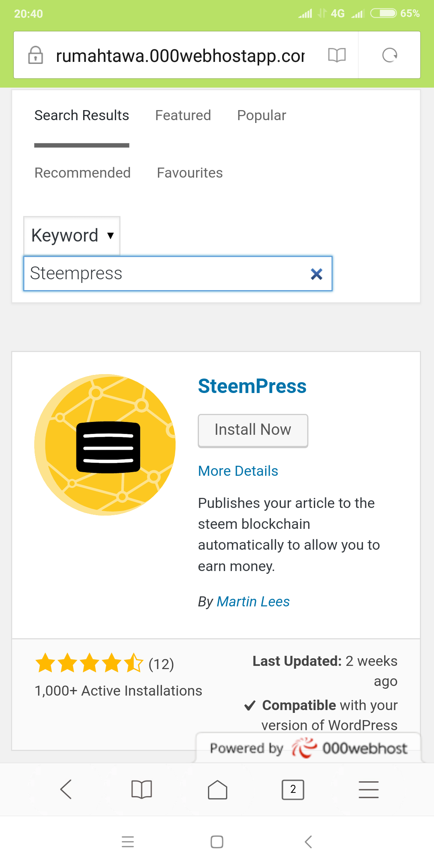Focus the plugin search input field
Screen dimensions: 434x868
165,274
